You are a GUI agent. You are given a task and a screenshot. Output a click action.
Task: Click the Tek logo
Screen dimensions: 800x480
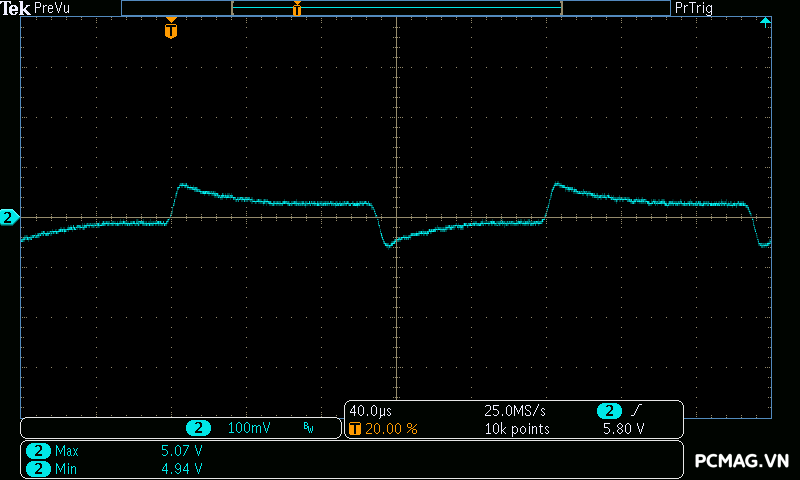coord(16,8)
